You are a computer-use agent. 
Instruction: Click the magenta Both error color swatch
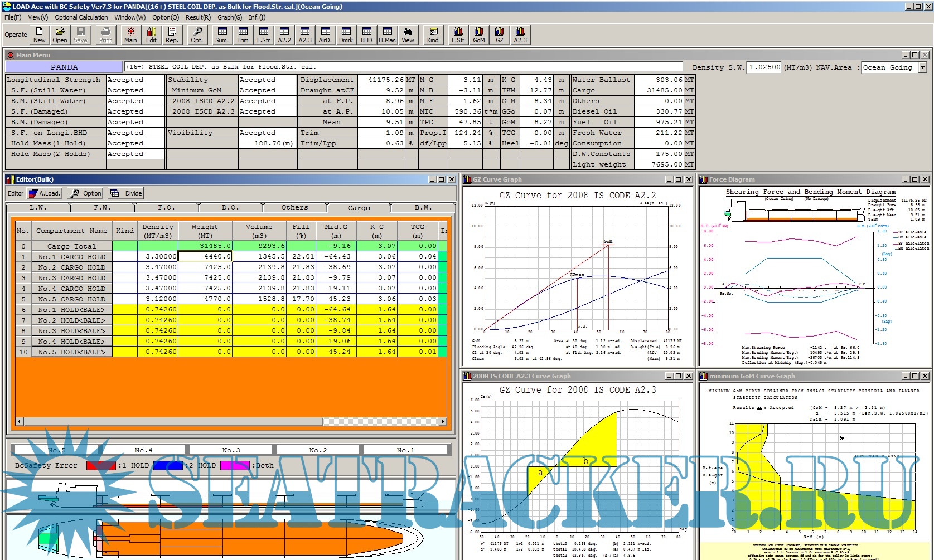tap(235, 466)
